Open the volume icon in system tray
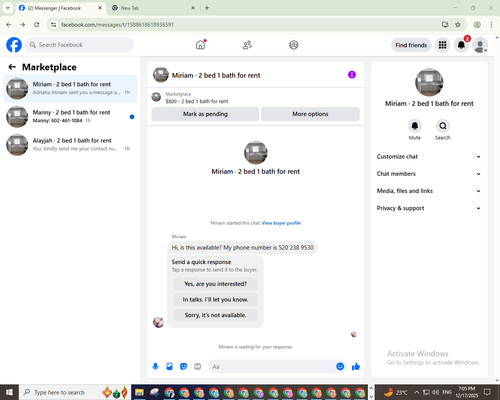Screen dimensions: 500x400 (435, 392)
